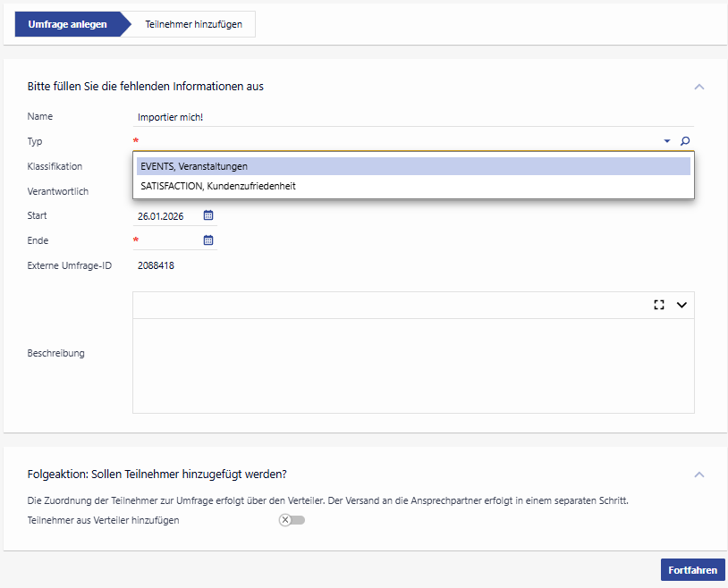Click the Typ search magnifier icon

[685, 141]
